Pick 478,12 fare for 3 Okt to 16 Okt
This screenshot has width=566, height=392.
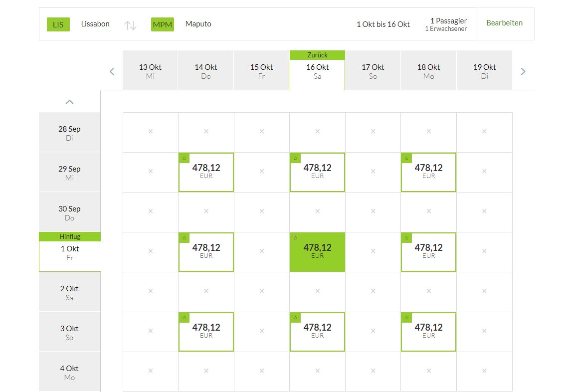tap(317, 332)
